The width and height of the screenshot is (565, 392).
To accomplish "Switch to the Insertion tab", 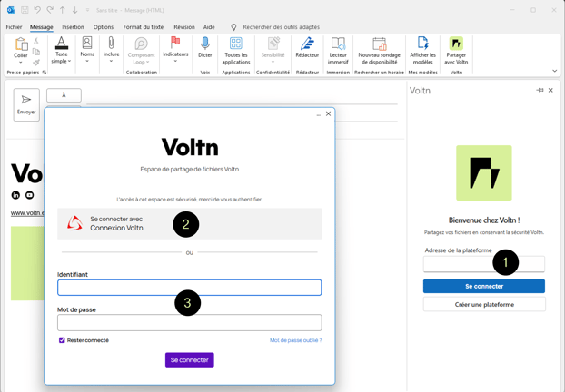I will [x=73, y=27].
